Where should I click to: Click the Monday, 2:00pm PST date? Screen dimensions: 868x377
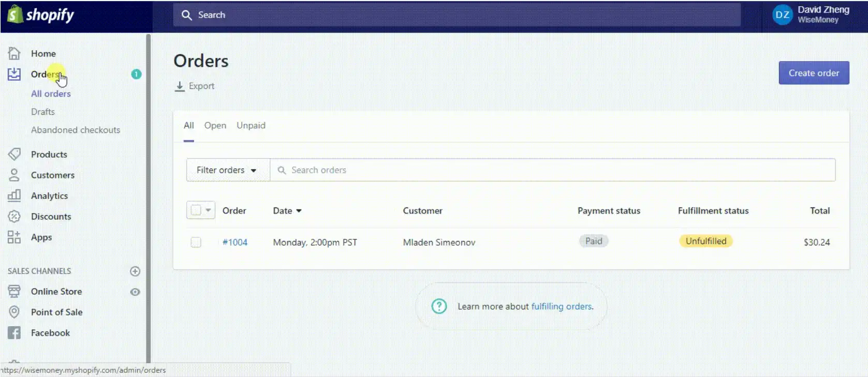click(315, 242)
